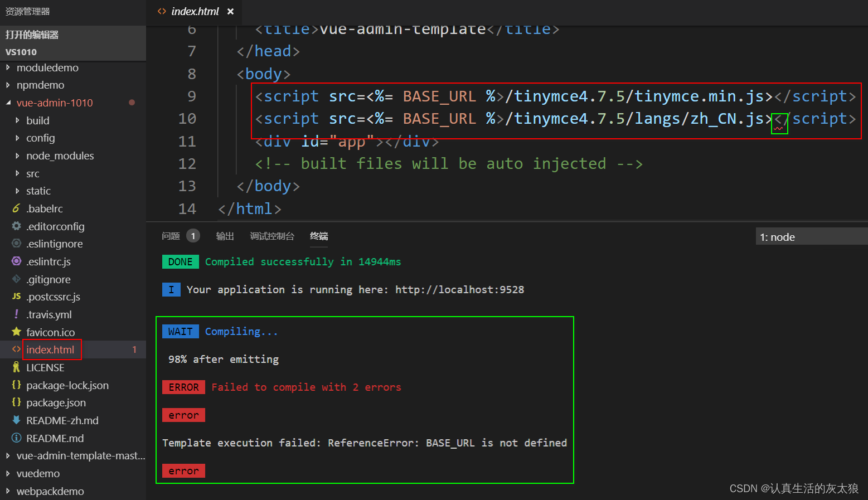Expand the vuedemo folder arrow
Screen dimensions: 868x500
tap(8, 474)
